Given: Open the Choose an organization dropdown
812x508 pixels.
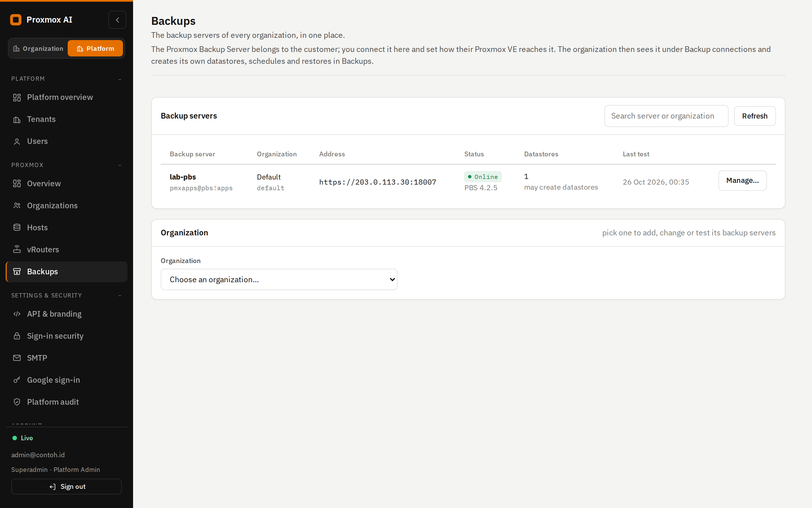Looking at the screenshot, I should 279,279.
